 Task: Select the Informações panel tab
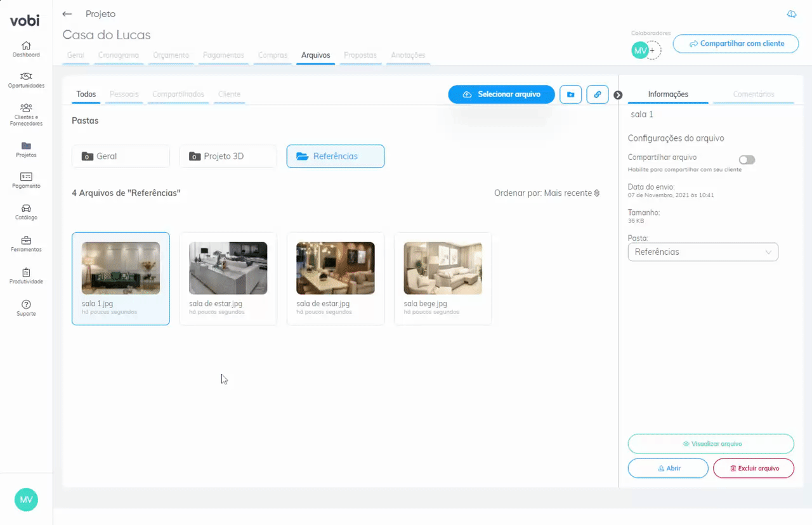(668, 94)
